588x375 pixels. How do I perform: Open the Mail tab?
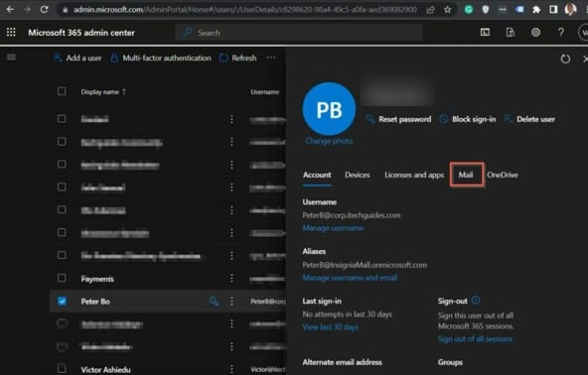pyautogui.click(x=466, y=175)
